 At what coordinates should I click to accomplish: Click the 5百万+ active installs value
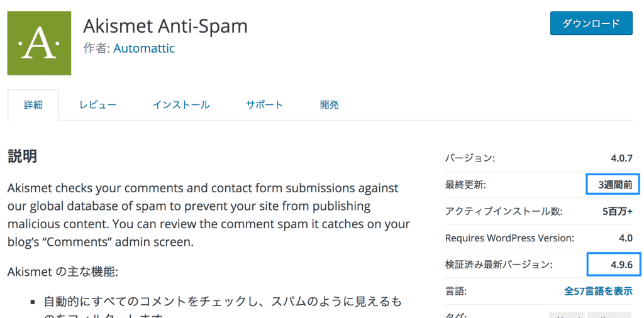(x=618, y=211)
